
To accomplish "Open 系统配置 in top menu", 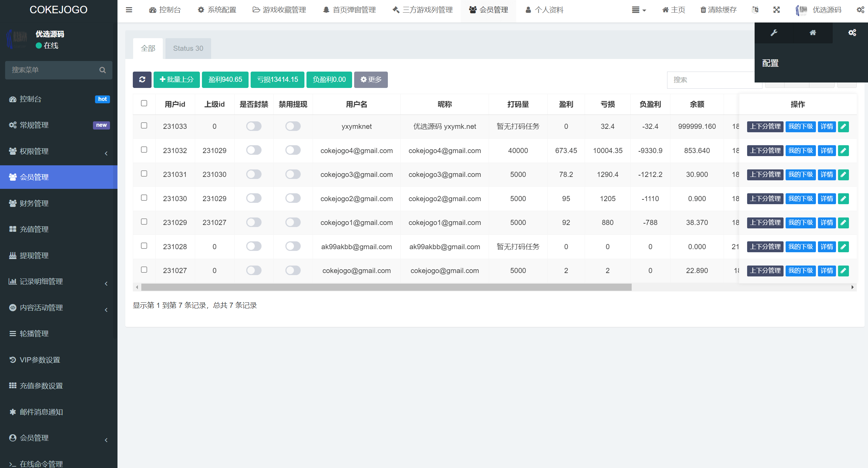I will tap(217, 10).
